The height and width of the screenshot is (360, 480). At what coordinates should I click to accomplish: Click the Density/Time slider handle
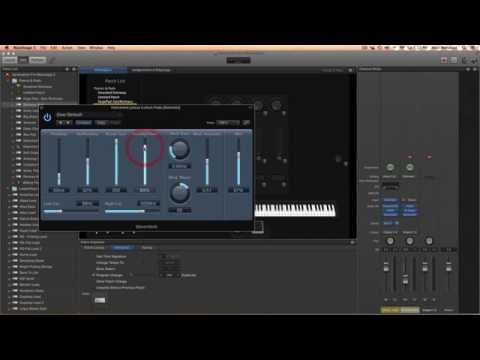coord(145,147)
